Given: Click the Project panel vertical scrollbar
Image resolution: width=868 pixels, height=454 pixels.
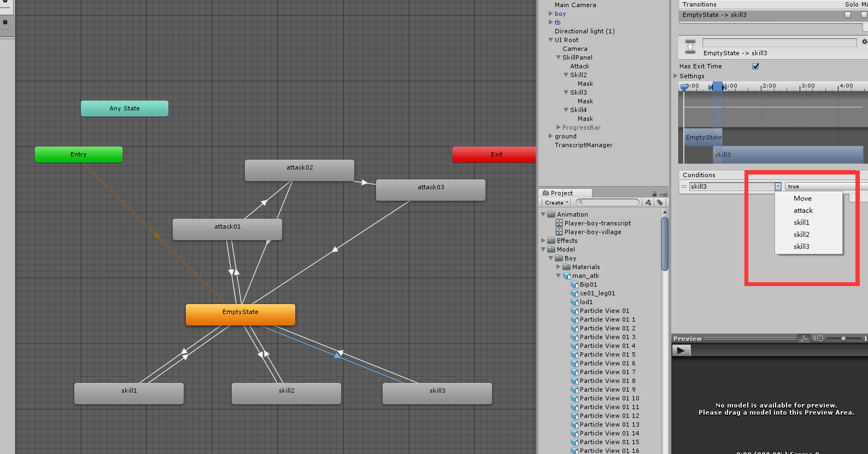Looking at the screenshot, I should (665, 244).
